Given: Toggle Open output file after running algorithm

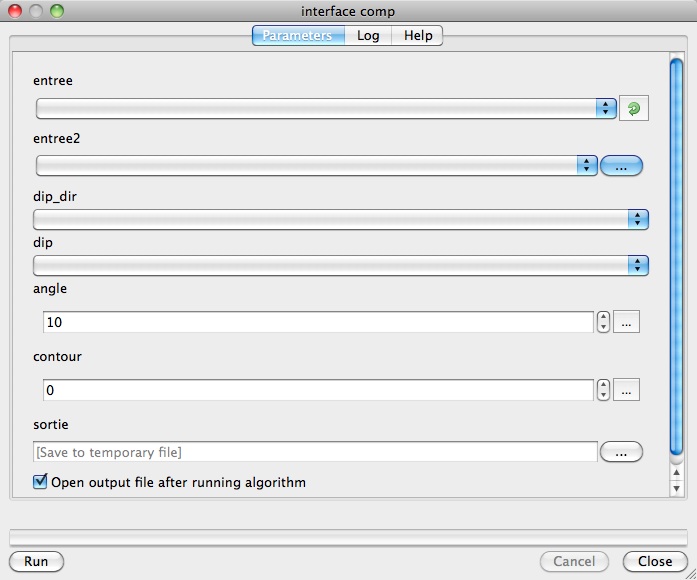Looking at the screenshot, I should 41,482.
